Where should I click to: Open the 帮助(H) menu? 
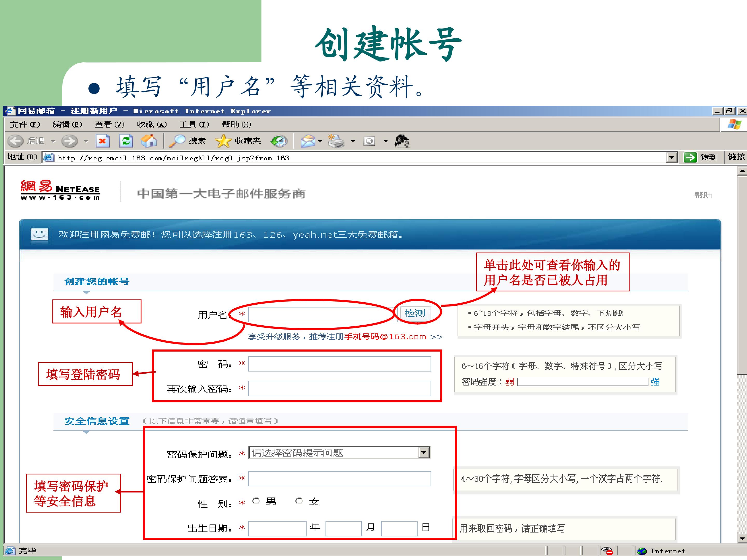(x=236, y=124)
